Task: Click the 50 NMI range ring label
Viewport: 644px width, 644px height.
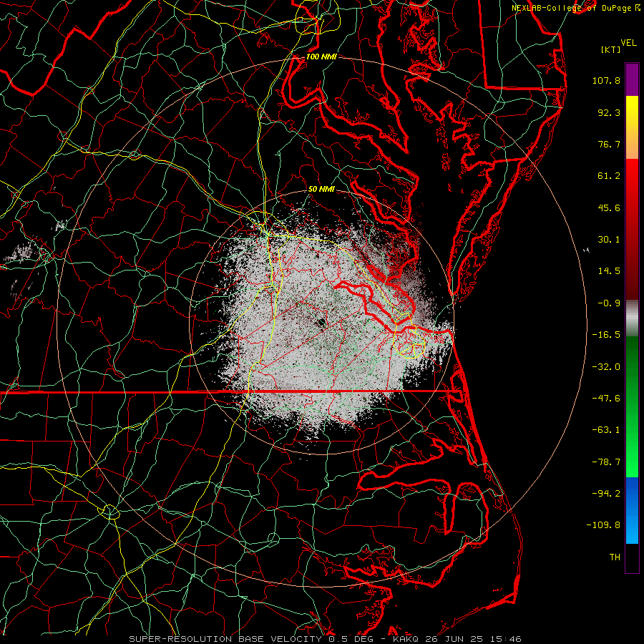Action: pos(321,189)
